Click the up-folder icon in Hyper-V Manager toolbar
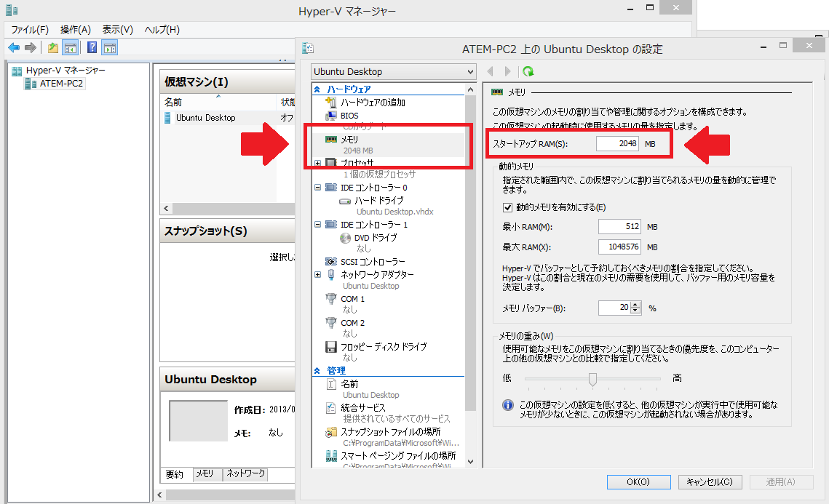This screenshot has width=829, height=504. (x=53, y=48)
